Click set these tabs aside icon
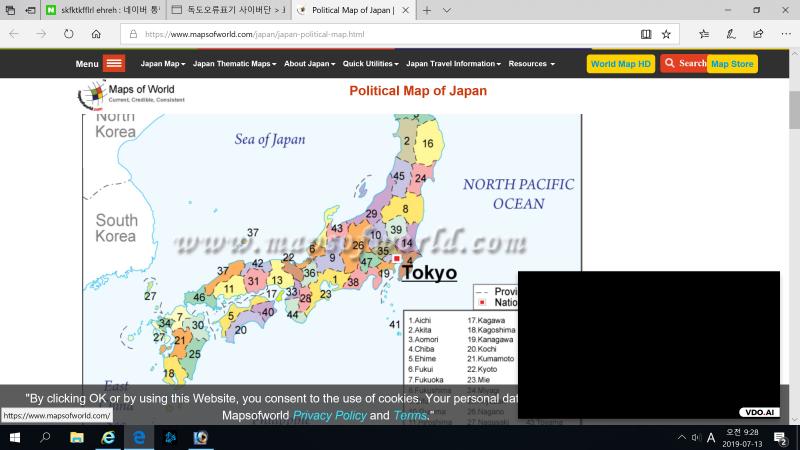Image resolution: width=800 pixels, height=450 pixels. tap(31, 10)
